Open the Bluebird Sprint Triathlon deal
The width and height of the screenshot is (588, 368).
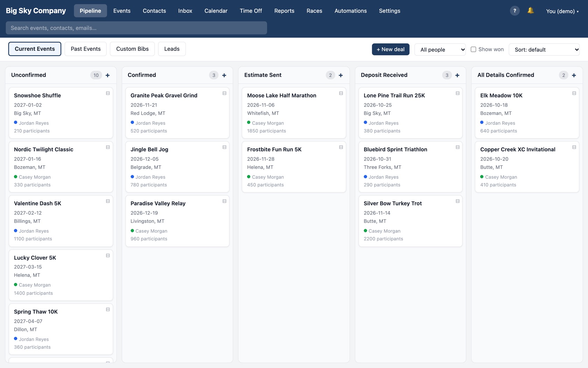tap(411, 167)
